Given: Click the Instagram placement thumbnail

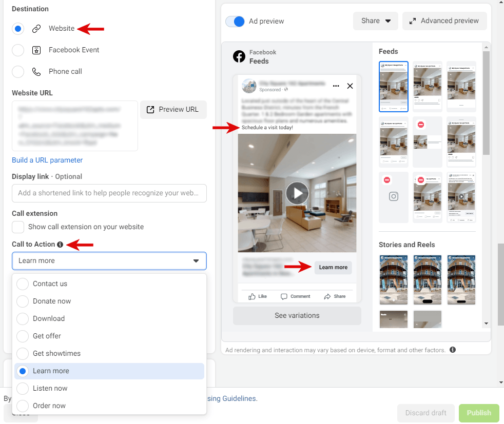Looking at the screenshot, I should click(394, 197).
